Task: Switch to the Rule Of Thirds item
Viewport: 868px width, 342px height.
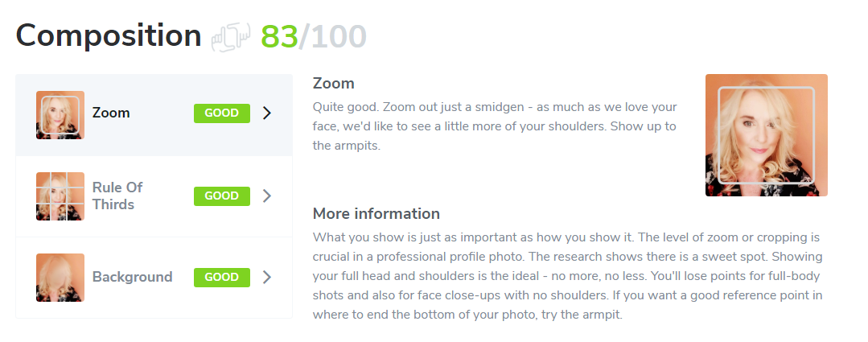Action: (117, 196)
